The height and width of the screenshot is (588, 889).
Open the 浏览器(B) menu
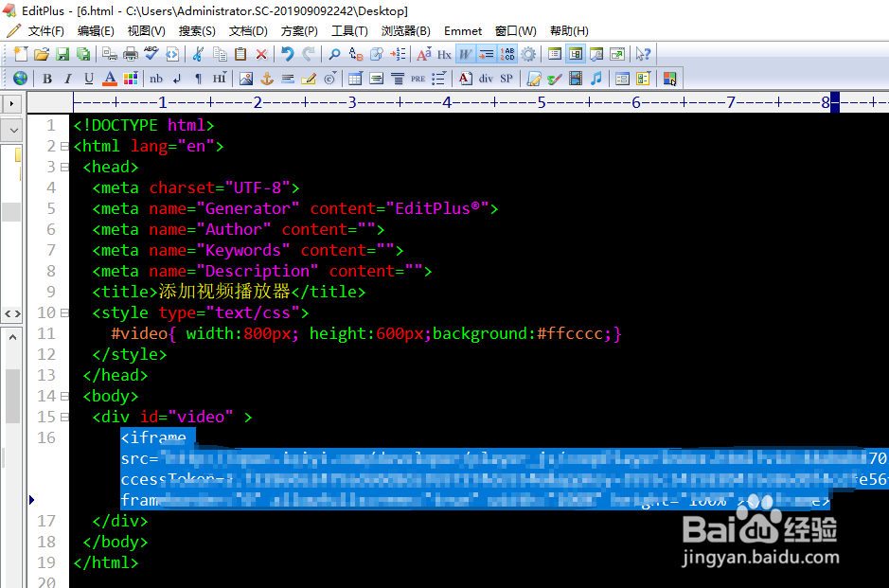point(405,31)
